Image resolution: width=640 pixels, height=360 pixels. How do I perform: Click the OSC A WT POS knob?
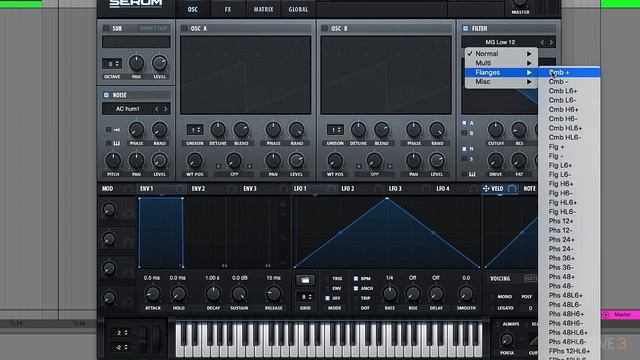[195, 161]
